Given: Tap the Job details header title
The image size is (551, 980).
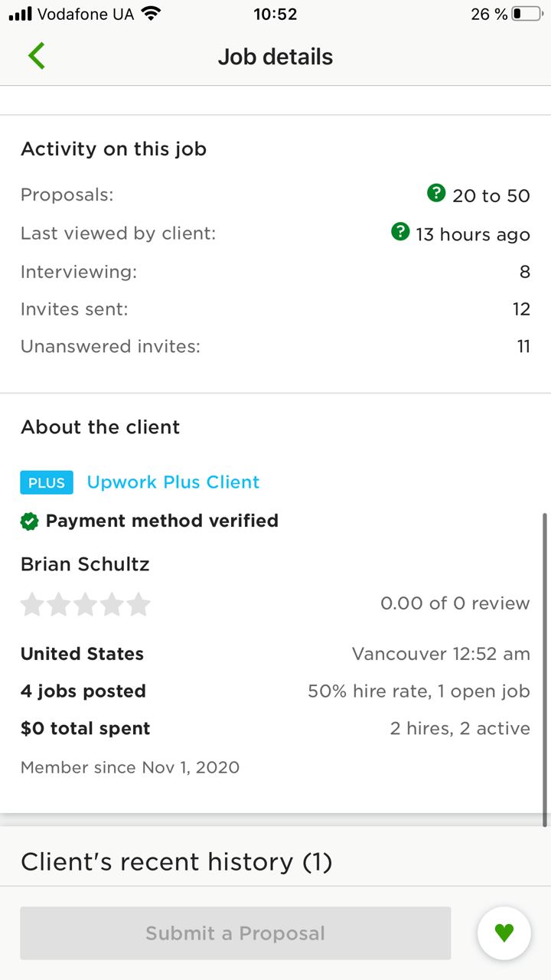Looking at the screenshot, I should tap(275, 57).
